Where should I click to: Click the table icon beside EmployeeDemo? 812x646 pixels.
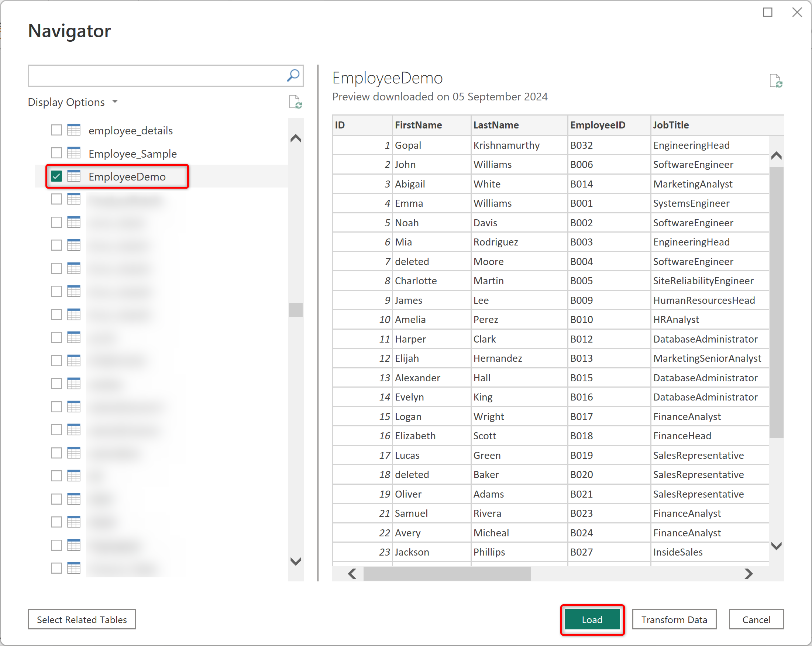[x=74, y=176]
